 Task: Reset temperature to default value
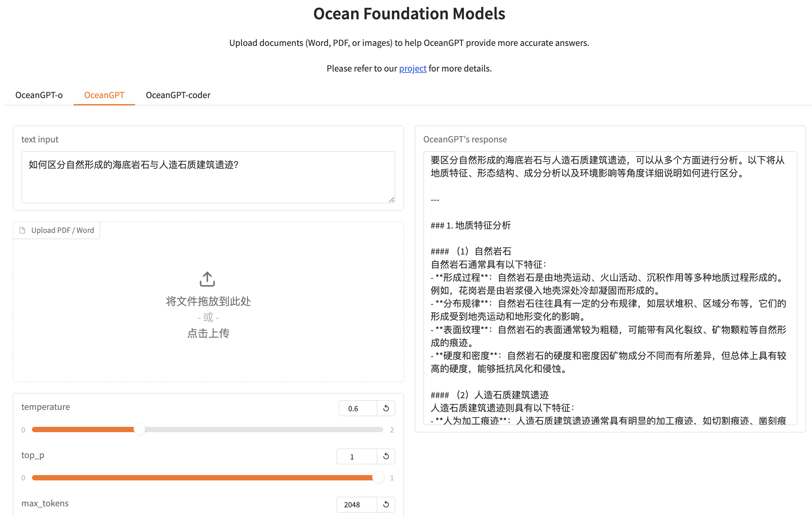(x=386, y=408)
